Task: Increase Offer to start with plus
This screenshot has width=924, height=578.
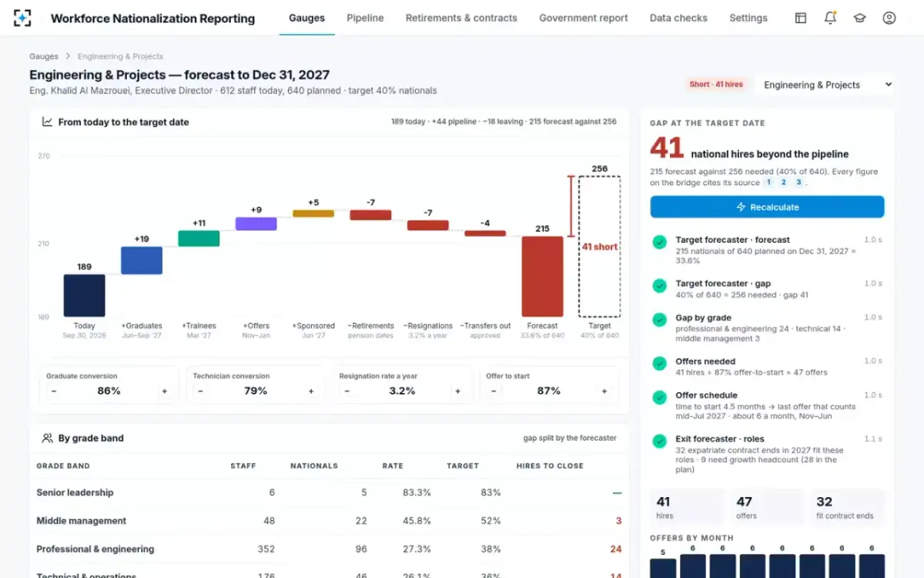Action: (x=604, y=391)
